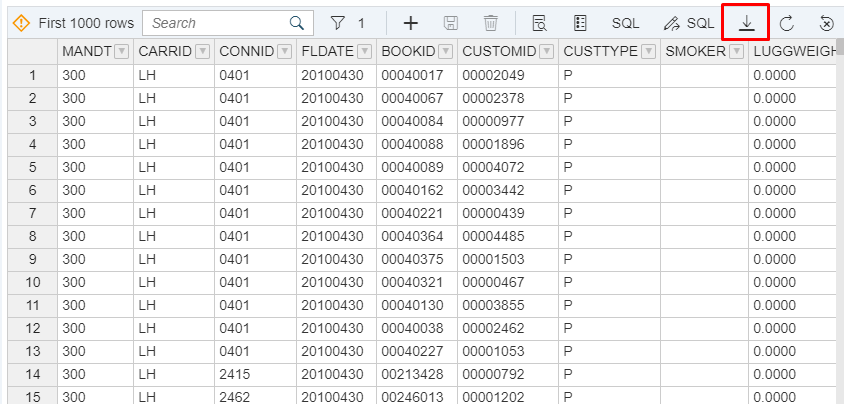Open the SMOKER column filter dropdown

coord(737,52)
